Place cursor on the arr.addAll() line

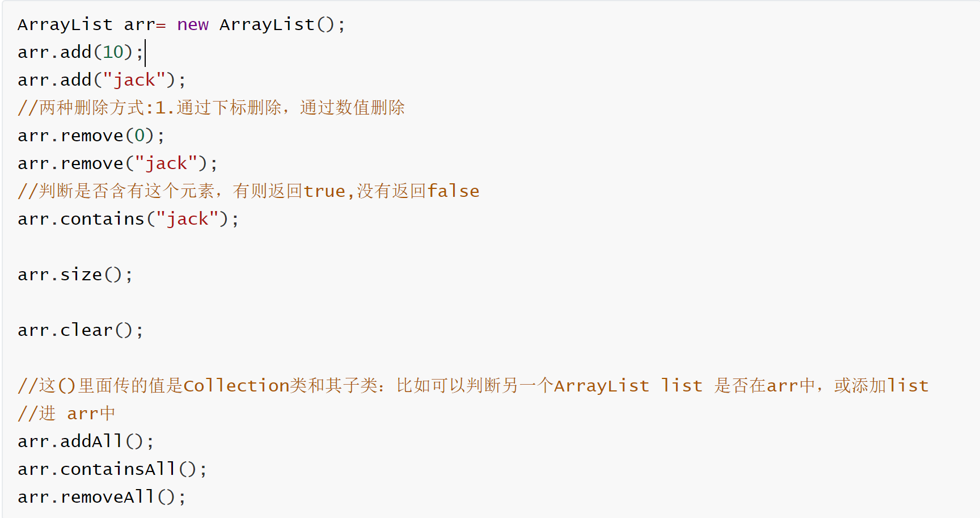coord(85,441)
